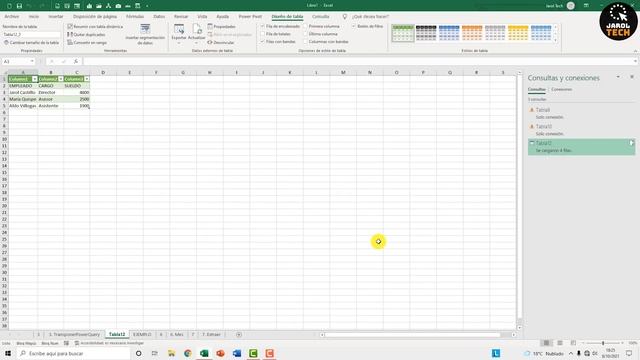Open the Columna3 filter dropdown
Screen dimensions: 640x360
pyautogui.click(x=87, y=79)
